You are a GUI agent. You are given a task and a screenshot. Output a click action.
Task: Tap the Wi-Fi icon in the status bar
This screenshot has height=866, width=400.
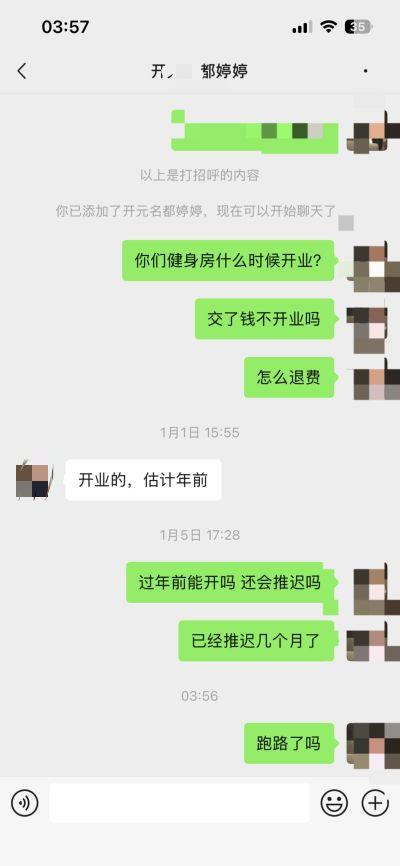coord(329,27)
